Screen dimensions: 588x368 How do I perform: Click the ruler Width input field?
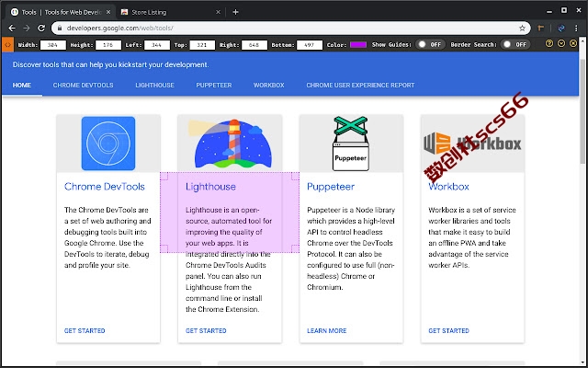coord(53,45)
